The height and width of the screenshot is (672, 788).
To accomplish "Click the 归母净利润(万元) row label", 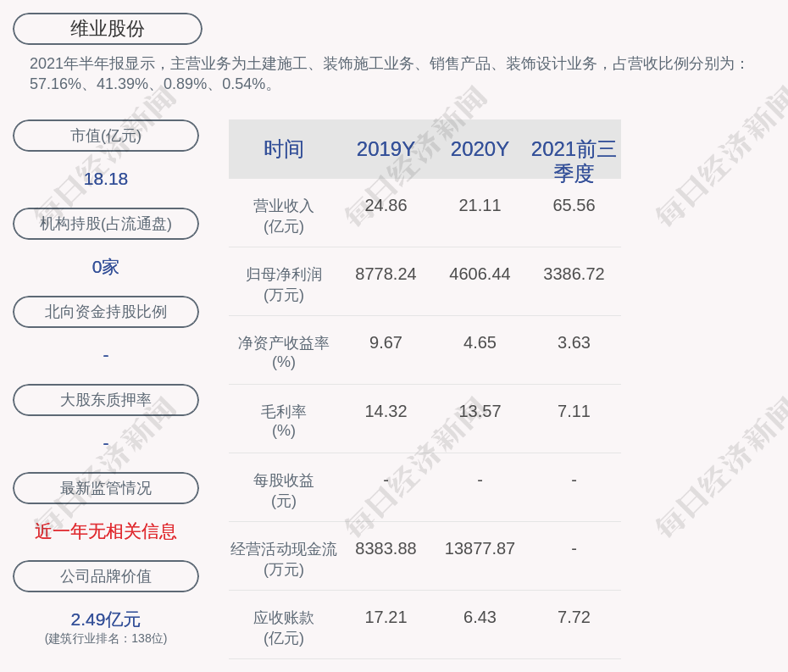I will coord(284,285).
